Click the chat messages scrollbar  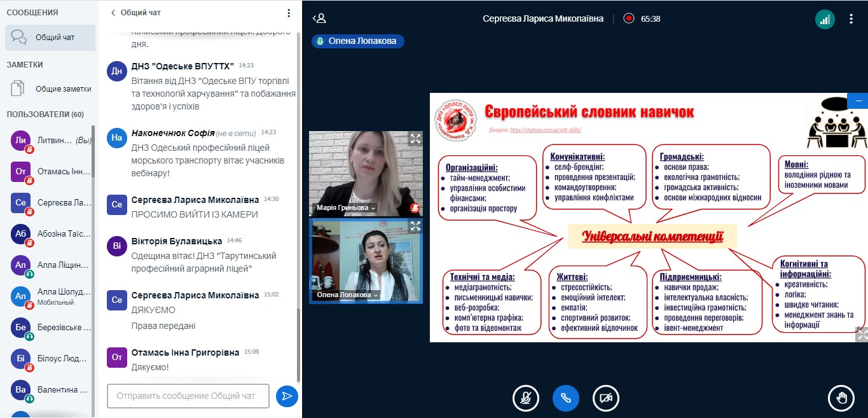298,191
